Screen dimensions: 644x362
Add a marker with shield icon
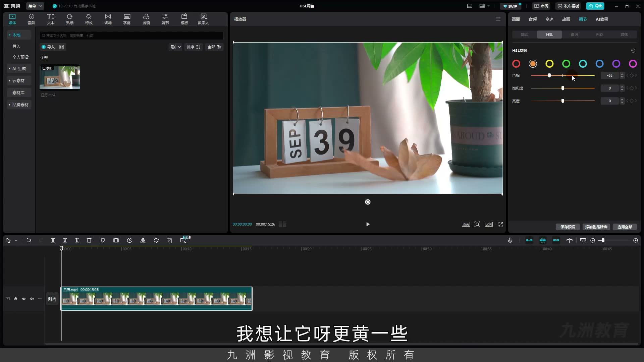103,240
